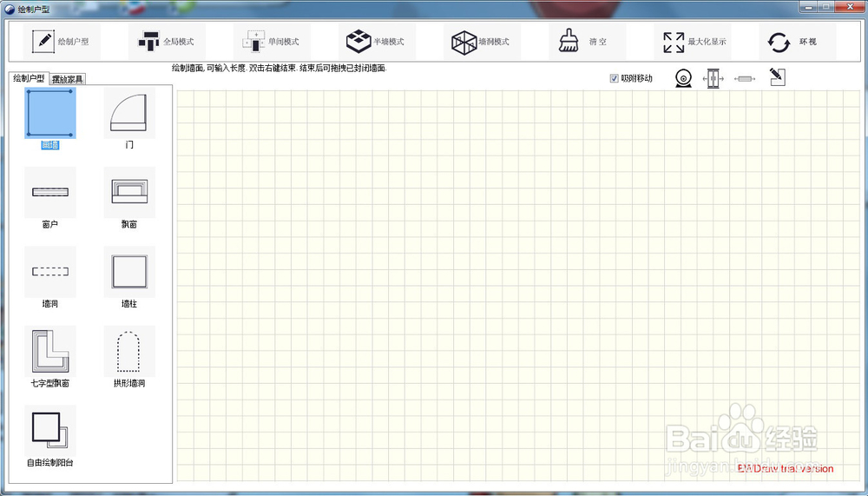Select the 飘窗 bay window tool
The width and height of the screenshot is (868, 496).
[x=129, y=198]
